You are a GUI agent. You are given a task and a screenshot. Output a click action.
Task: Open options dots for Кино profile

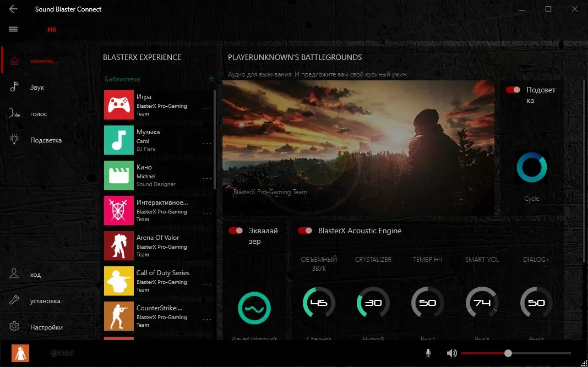click(x=207, y=178)
